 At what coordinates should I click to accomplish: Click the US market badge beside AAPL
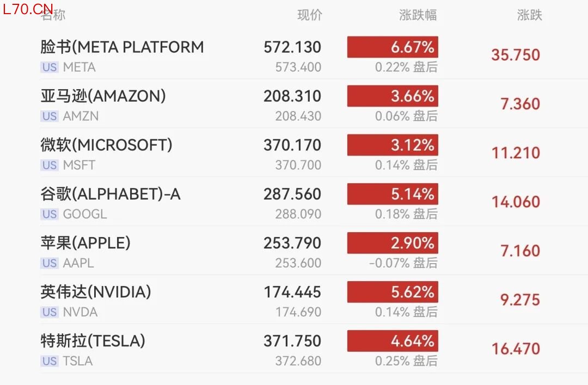(x=49, y=263)
